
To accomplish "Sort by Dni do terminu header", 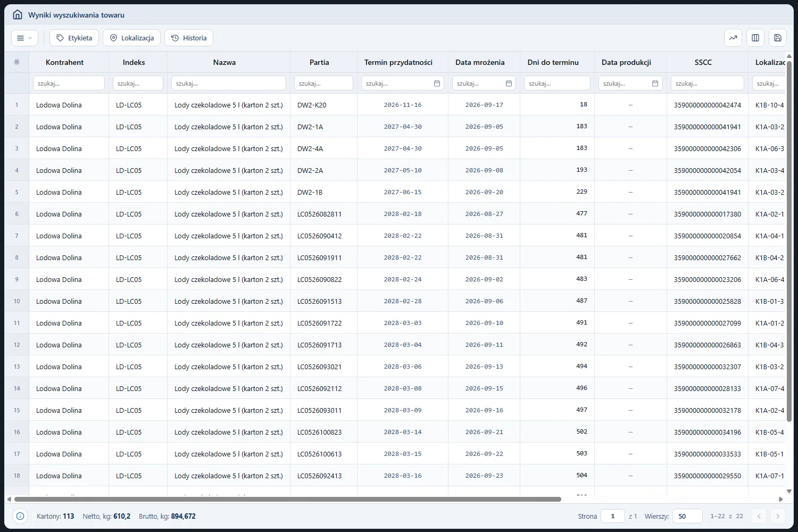I will coord(553,62).
